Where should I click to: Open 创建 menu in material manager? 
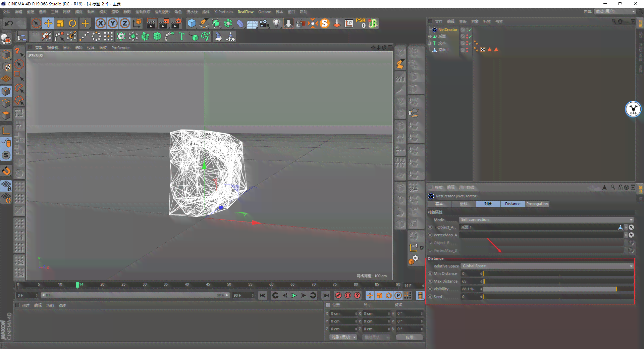click(x=26, y=305)
